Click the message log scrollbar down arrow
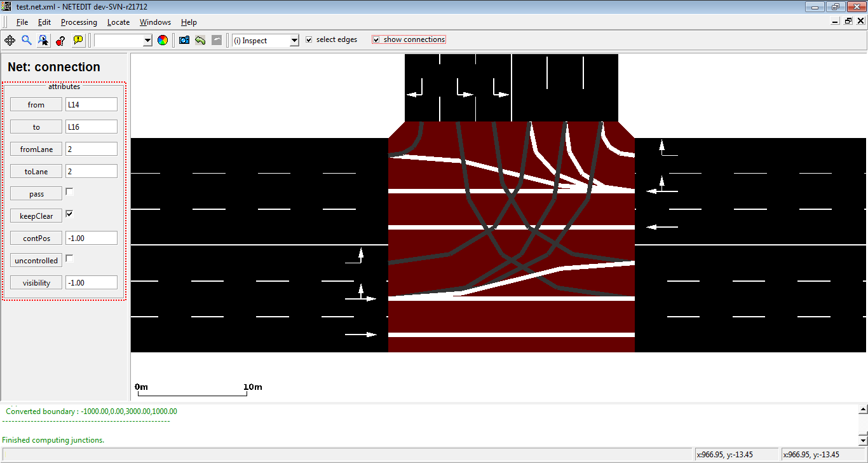Viewport: 868px width, 463px height. click(x=862, y=440)
